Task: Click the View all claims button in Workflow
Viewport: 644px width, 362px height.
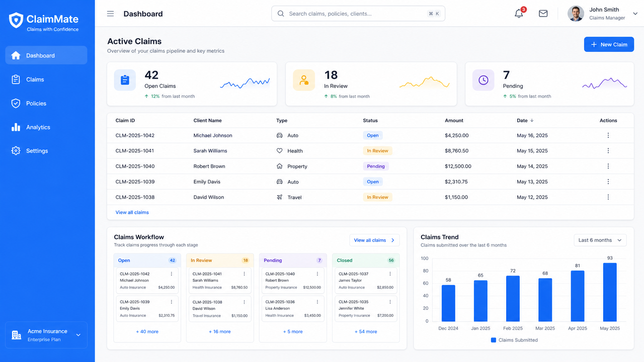Action: [x=375, y=240]
